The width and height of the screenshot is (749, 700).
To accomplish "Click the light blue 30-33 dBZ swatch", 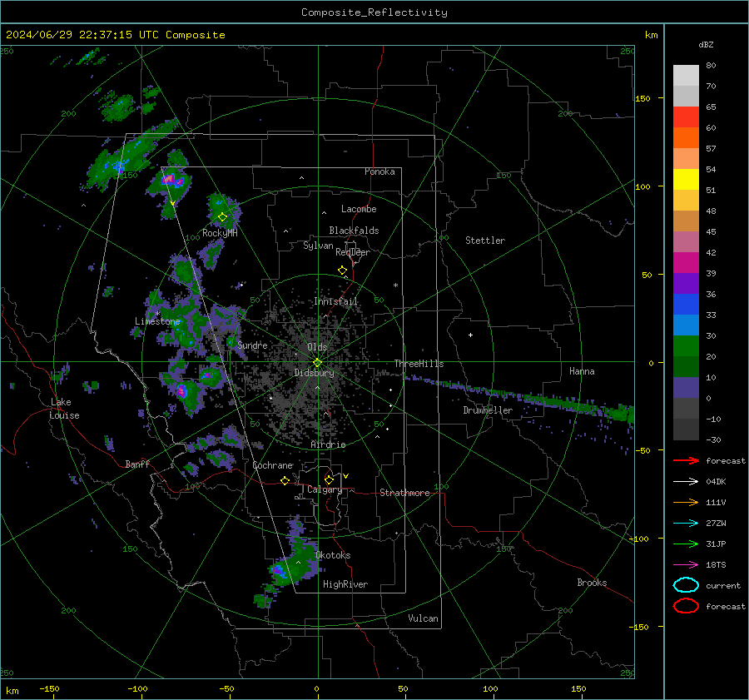I will (x=686, y=325).
